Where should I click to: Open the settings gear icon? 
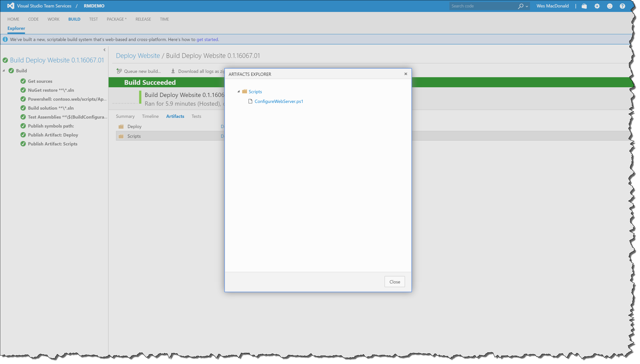[597, 6]
